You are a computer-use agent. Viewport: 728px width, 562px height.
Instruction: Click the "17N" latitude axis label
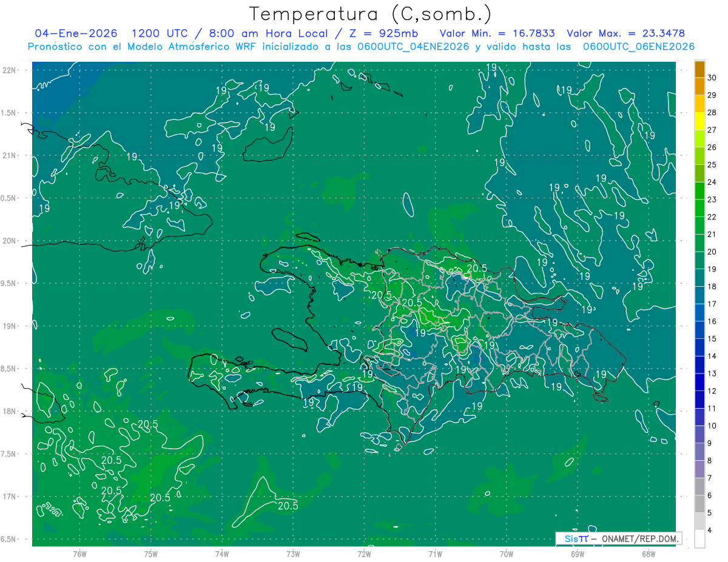click(x=10, y=497)
